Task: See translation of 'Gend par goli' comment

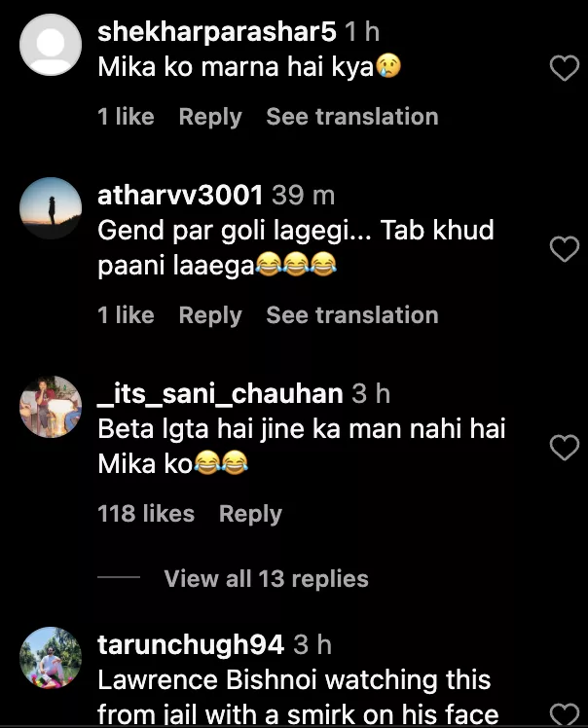Action: click(x=352, y=315)
